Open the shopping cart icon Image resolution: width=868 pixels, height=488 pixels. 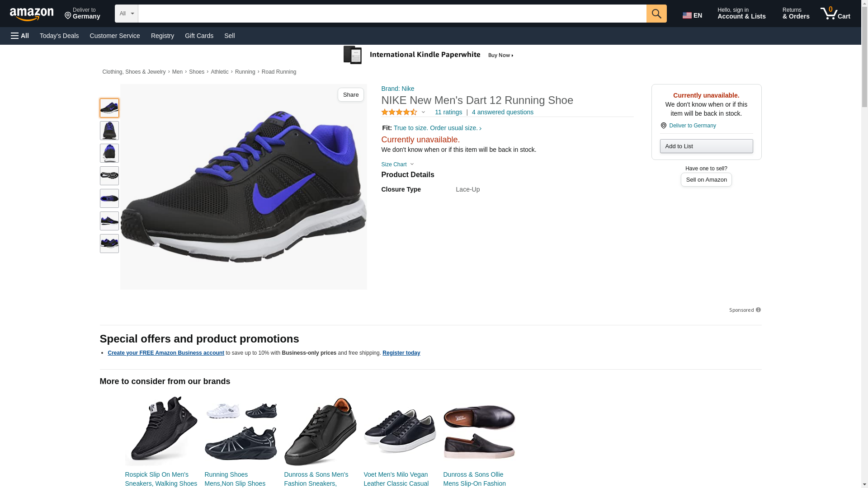tap(835, 14)
